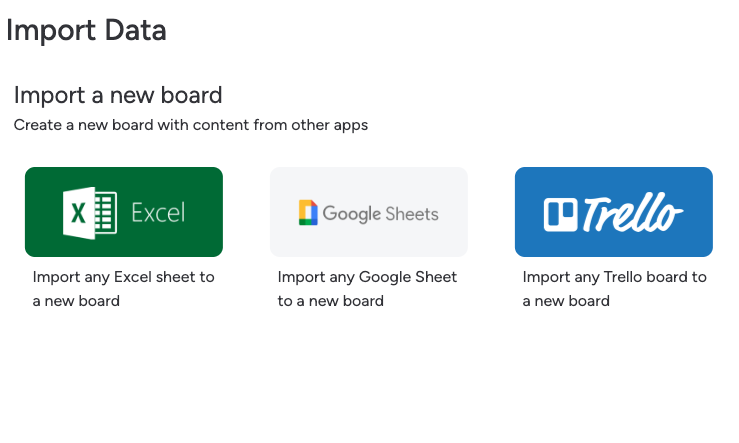Click the grid cells part of Excel logo

[x=107, y=213]
